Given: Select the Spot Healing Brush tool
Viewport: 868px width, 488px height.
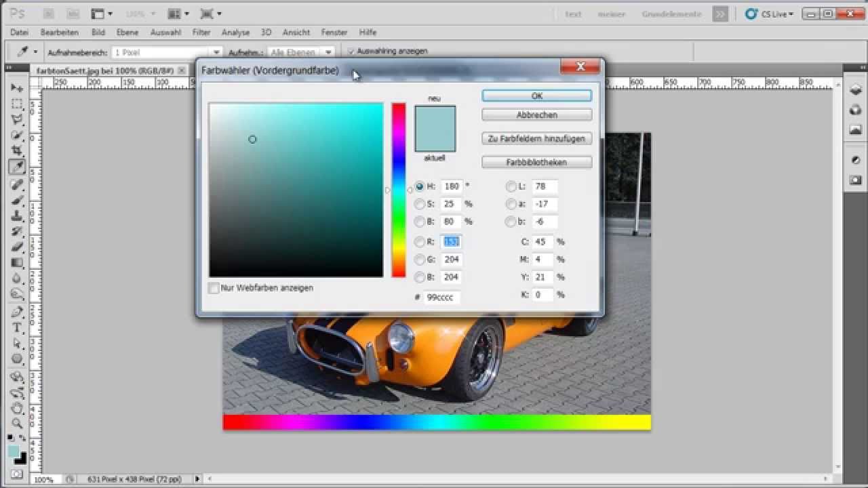Looking at the screenshot, I should pos(17,184).
